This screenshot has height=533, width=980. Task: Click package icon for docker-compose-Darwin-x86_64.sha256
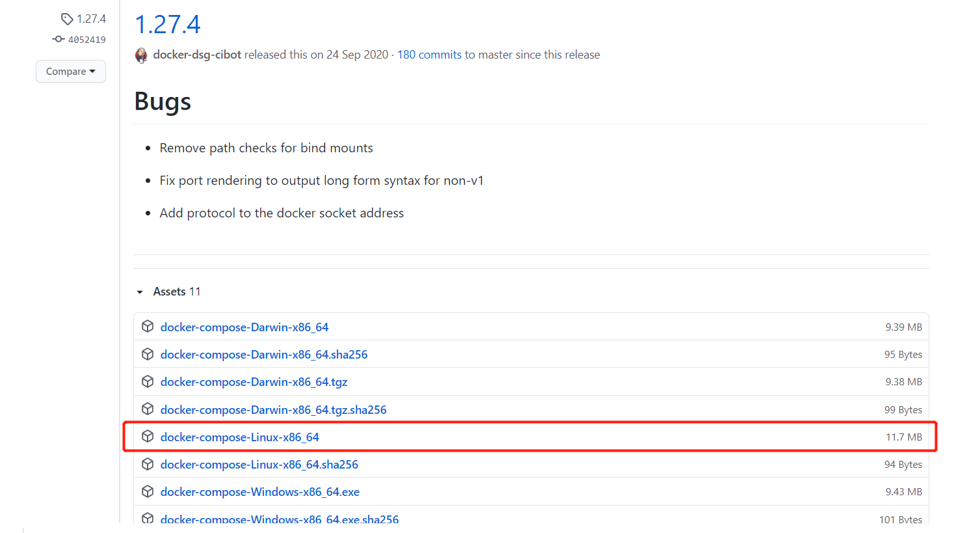(x=148, y=354)
